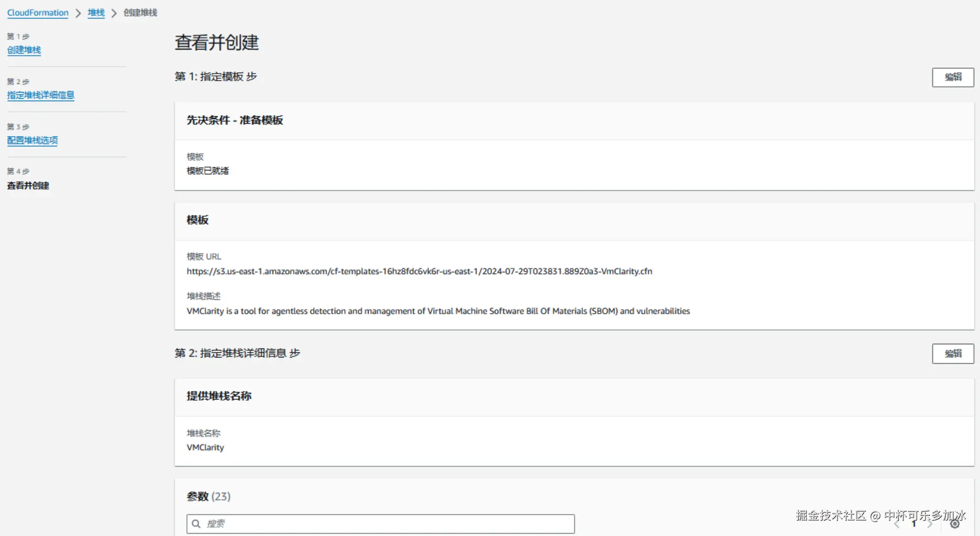The height and width of the screenshot is (536, 980).
Task: Click 编辑 button for step 2 stack details
Action: pos(953,354)
